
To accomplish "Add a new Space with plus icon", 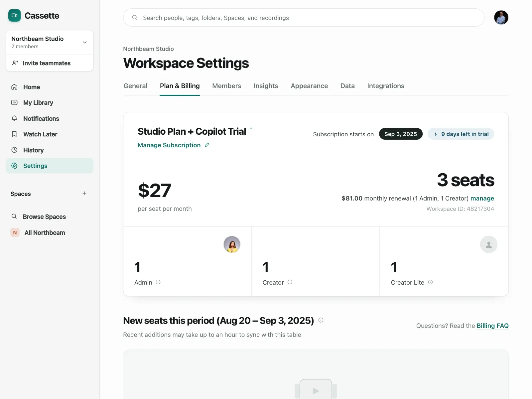I will tap(84, 194).
